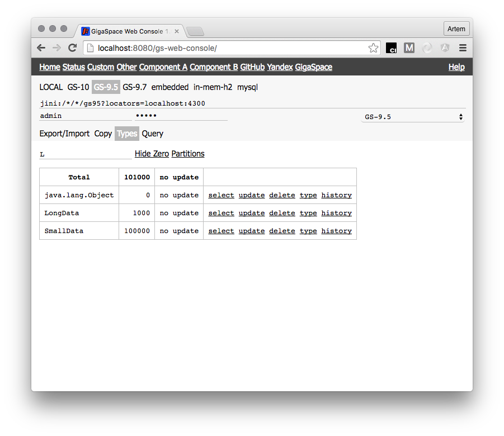504x436 pixels.
Task: Click the SmallData name cell
Action: pos(79,231)
